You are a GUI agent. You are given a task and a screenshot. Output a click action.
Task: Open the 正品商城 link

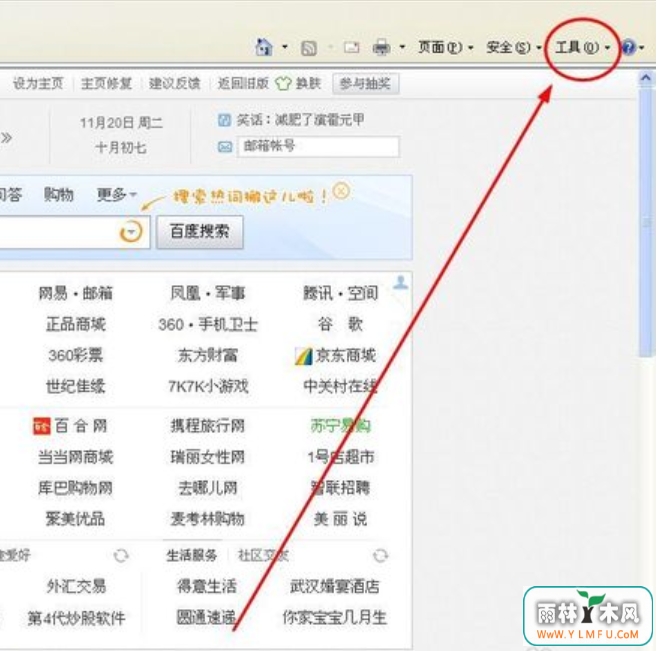pyautogui.click(x=76, y=324)
